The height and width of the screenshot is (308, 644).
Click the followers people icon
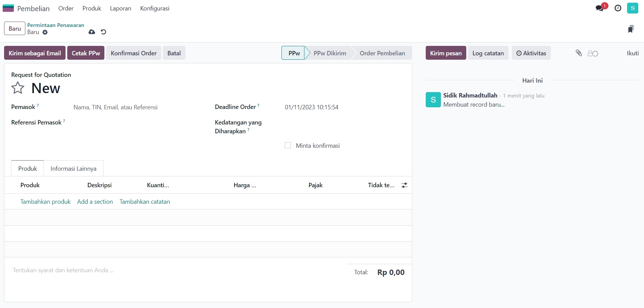tap(593, 53)
